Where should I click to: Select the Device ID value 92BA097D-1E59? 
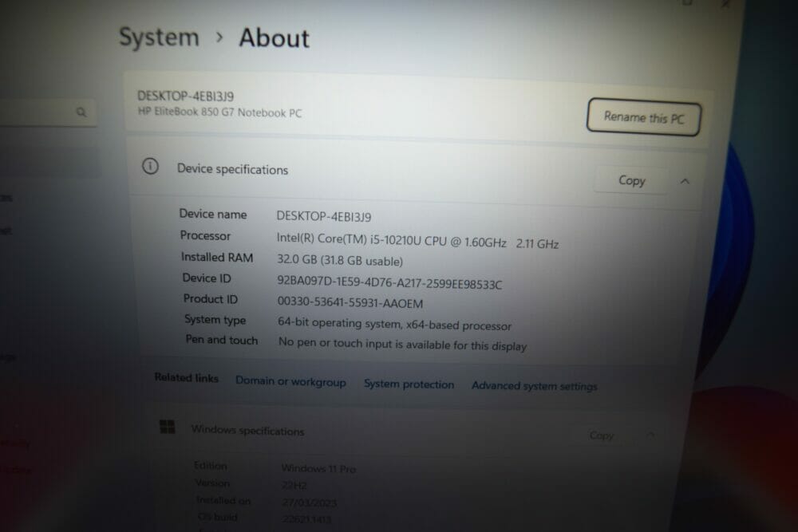[389, 283]
